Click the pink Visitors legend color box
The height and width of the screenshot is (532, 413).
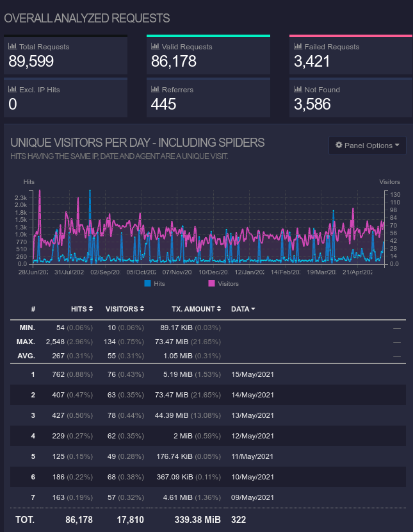click(211, 283)
